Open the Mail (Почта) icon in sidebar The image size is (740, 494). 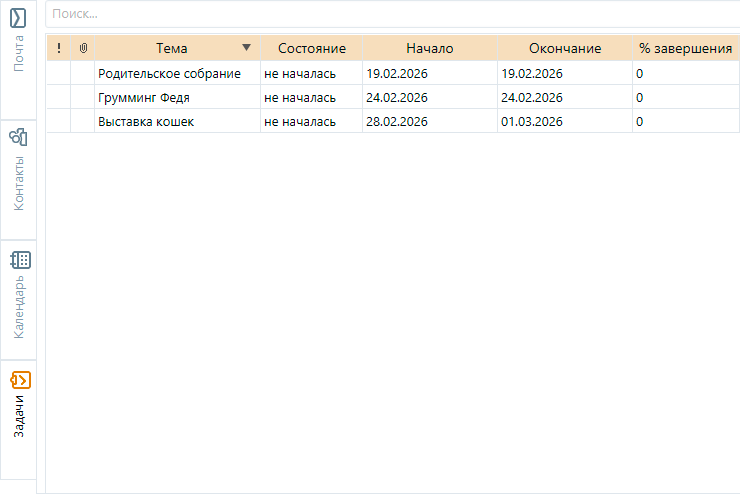[18, 20]
